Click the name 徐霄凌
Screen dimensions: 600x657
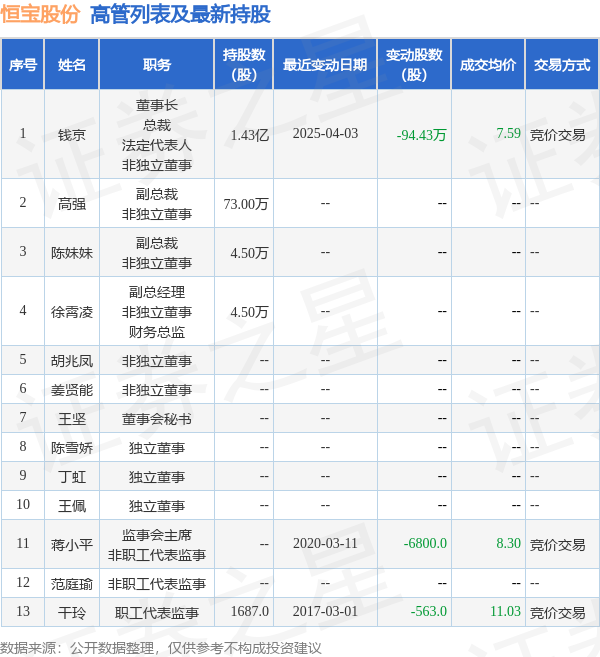click(72, 312)
